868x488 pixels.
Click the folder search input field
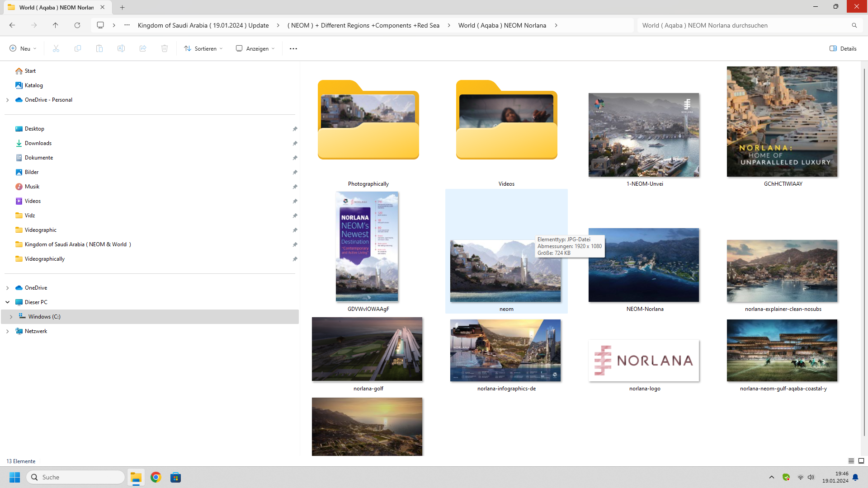click(x=744, y=25)
